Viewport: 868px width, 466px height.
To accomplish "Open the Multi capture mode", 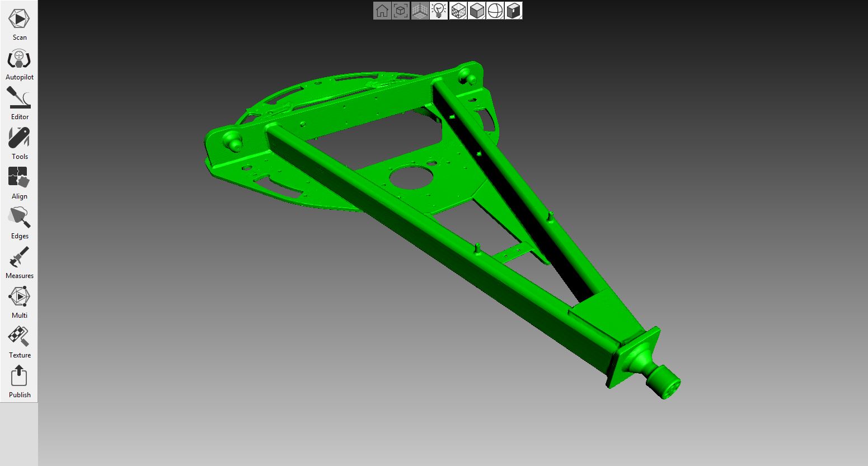I will click(19, 302).
